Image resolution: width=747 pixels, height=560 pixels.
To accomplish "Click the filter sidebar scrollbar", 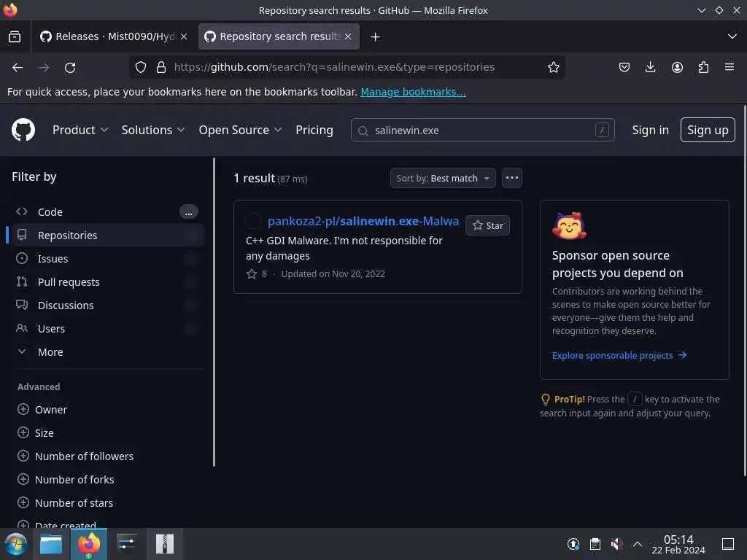I will 214,312.
